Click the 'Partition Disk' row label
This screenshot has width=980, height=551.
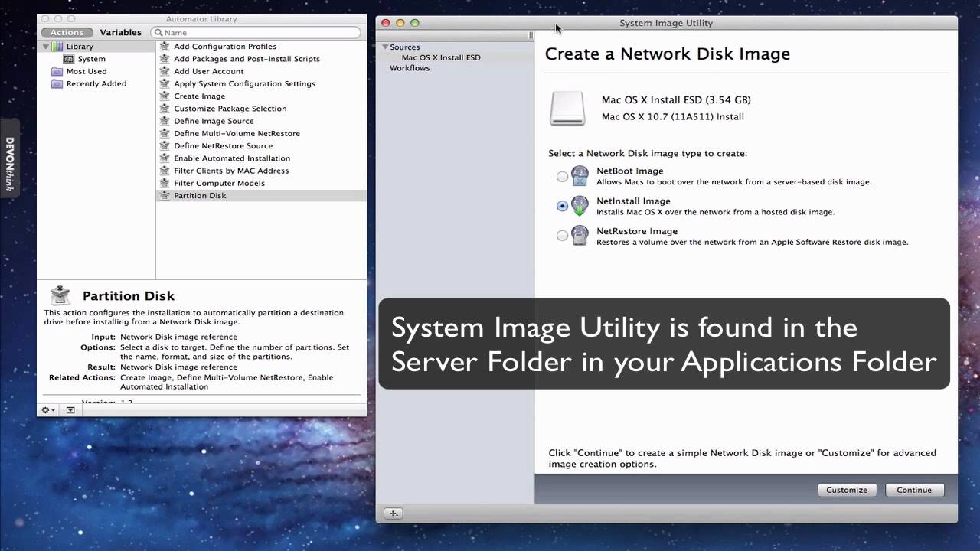click(x=200, y=195)
